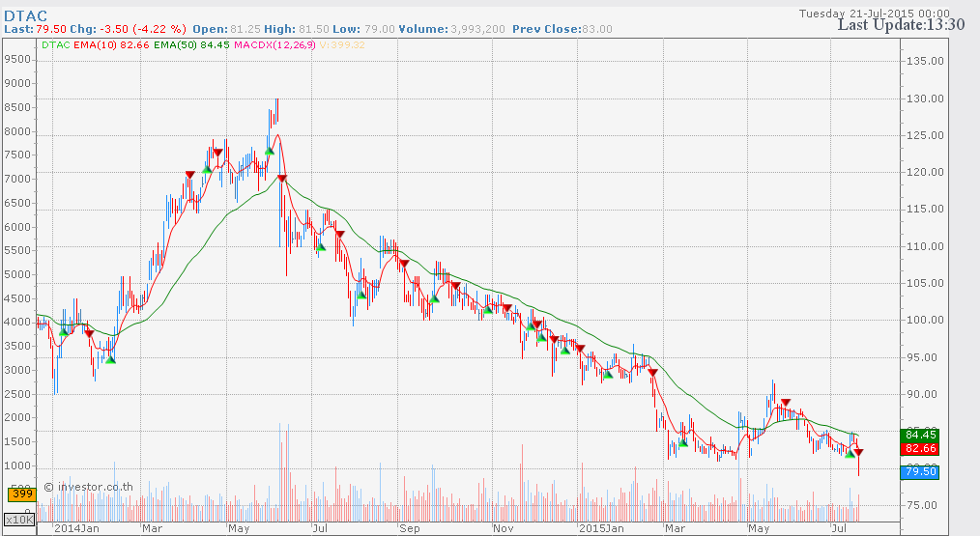
Task: Click the 2015Jan date axis label
Action: tap(601, 528)
